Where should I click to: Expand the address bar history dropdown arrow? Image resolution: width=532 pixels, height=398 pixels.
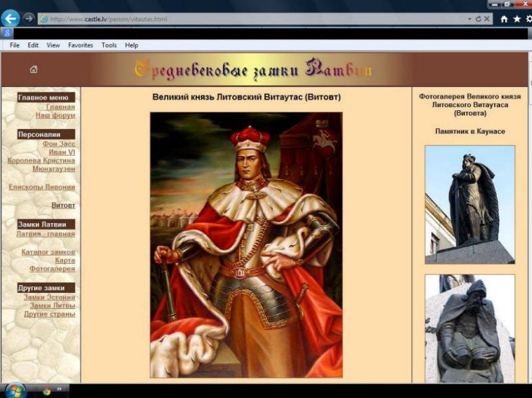coord(469,19)
